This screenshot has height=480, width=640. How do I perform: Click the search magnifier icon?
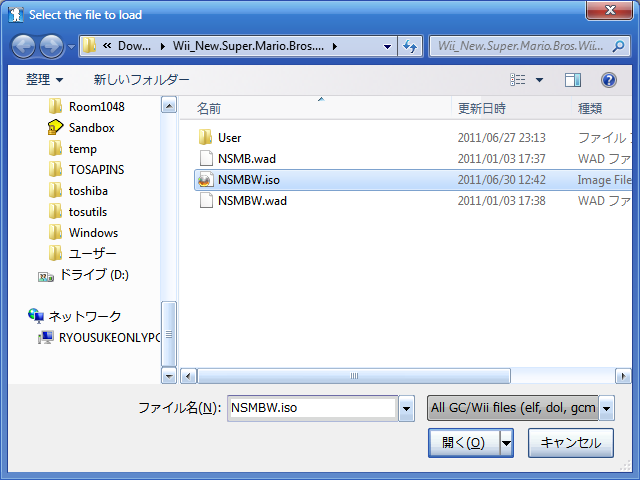[618, 46]
